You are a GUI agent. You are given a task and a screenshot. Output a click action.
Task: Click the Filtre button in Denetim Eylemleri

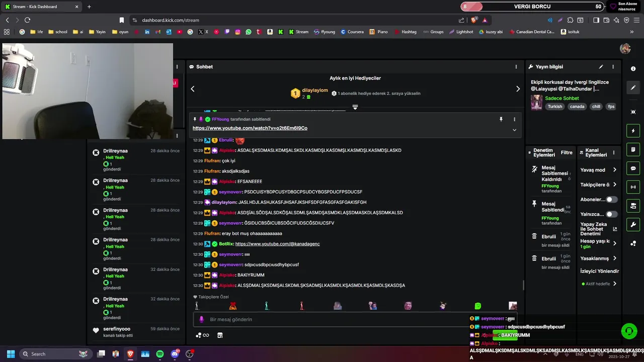click(x=567, y=153)
